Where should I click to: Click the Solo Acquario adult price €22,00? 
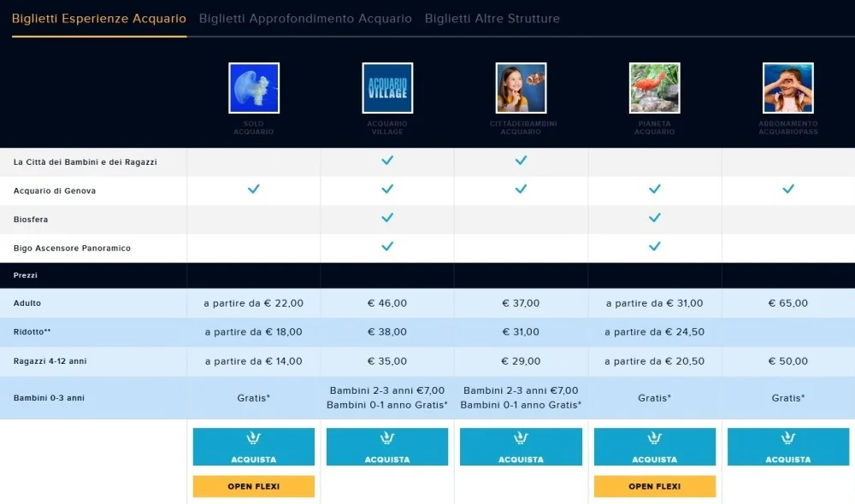(x=254, y=303)
